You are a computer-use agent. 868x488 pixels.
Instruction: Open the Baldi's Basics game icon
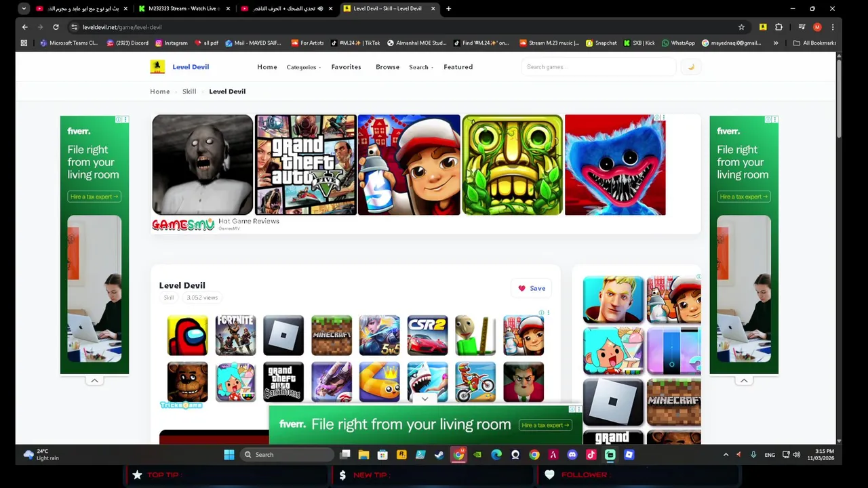[475, 335]
